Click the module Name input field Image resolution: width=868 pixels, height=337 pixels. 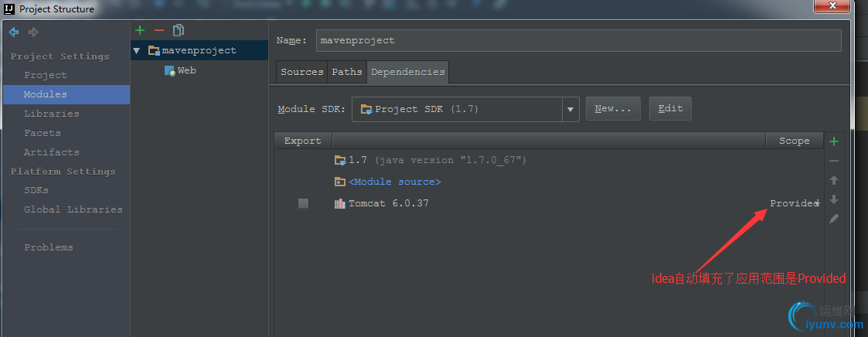click(578, 40)
